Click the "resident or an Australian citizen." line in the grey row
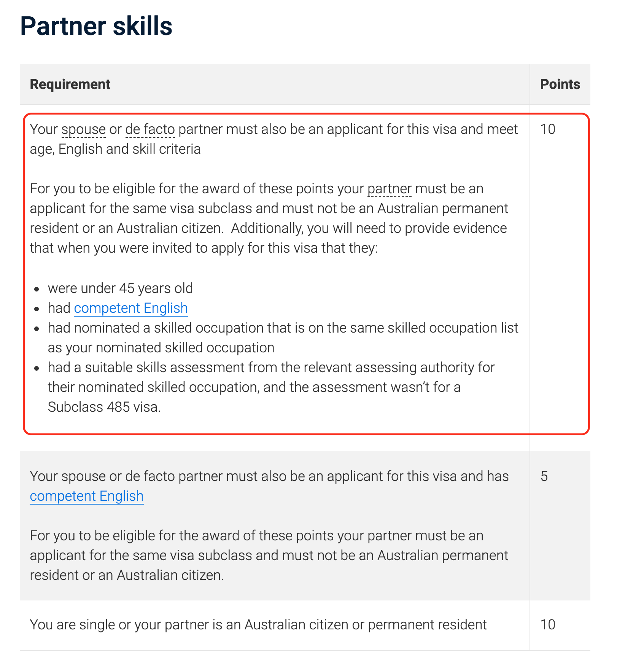 pos(127,575)
